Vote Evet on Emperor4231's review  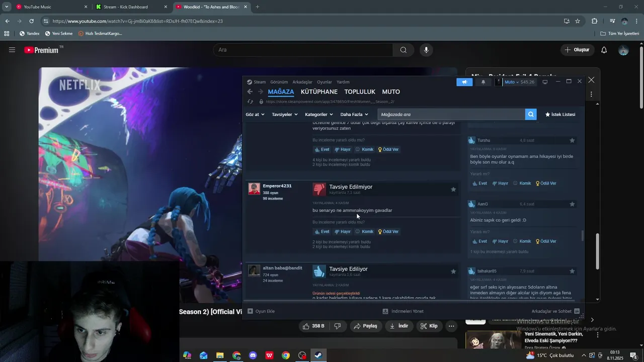pyautogui.click(x=321, y=232)
